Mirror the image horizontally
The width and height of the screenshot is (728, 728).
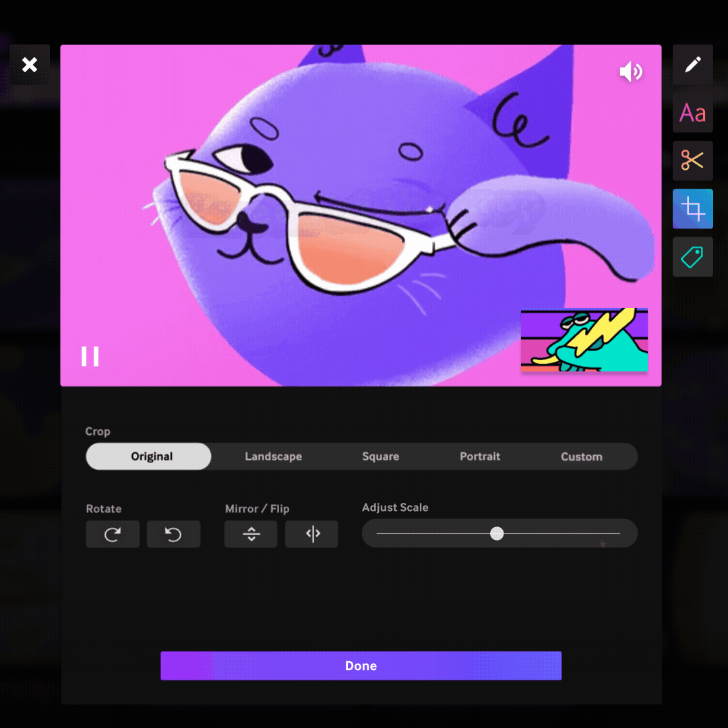tap(311, 534)
